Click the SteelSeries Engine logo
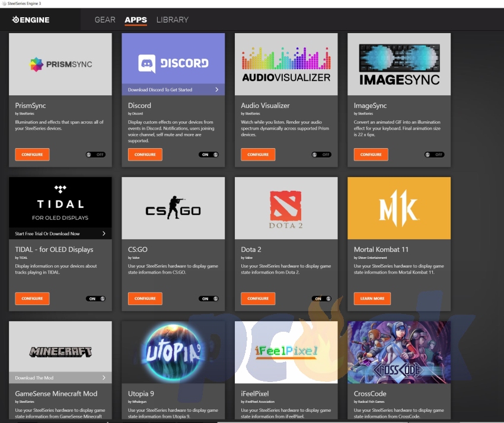The width and height of the screenshot is (504, 423). [x=31, y=20]
